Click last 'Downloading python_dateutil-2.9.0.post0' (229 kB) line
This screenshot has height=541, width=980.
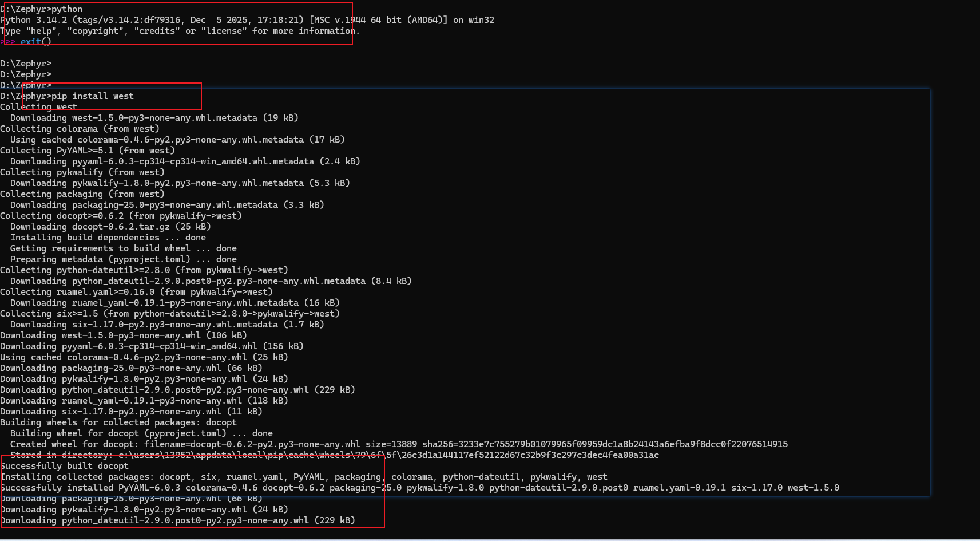(177, 520)
